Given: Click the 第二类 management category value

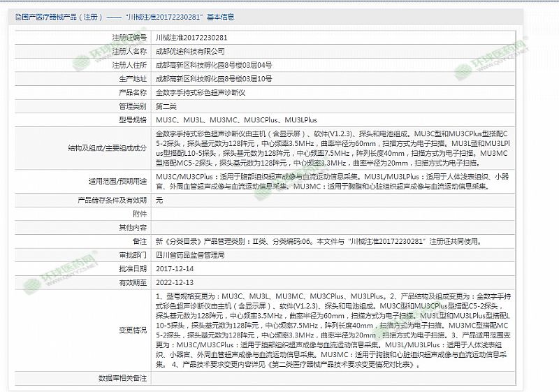Looking at the screenshot, I should [165, 106].
